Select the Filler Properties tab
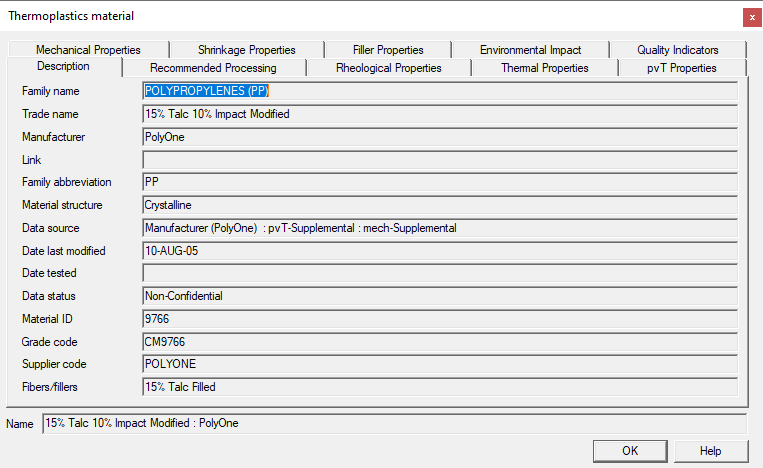Screen dimensions: 763x468 (x=388, y=50)
